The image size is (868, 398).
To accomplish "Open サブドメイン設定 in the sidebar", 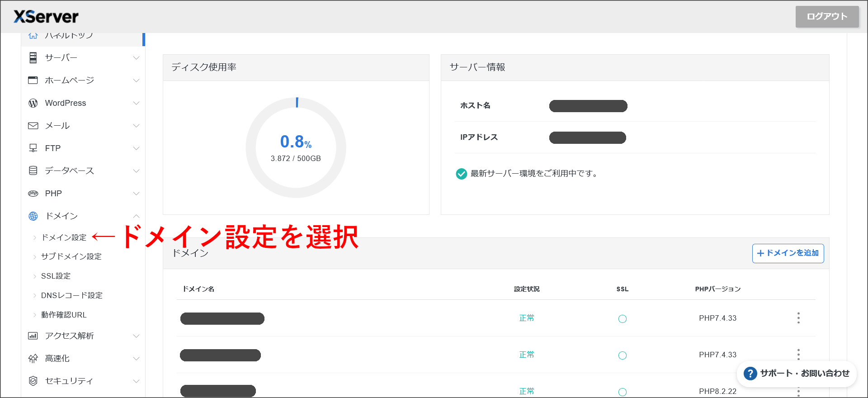I will [71, 256].
